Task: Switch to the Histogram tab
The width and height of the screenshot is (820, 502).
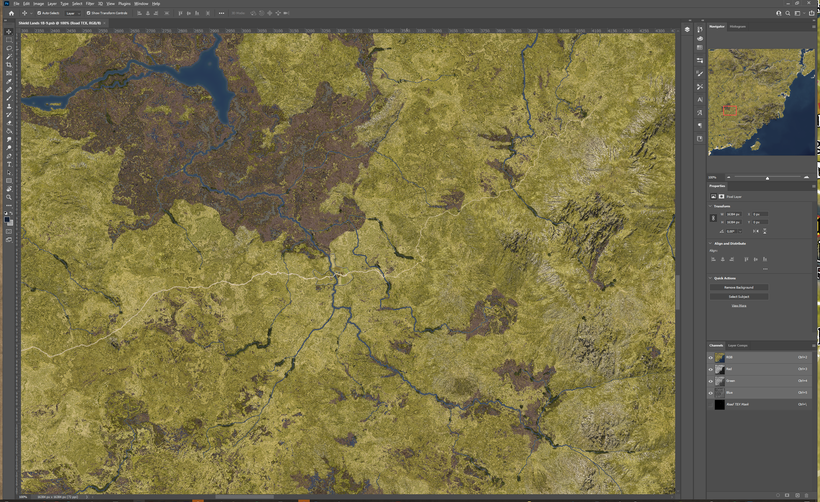Action: [x=738, y=26]
